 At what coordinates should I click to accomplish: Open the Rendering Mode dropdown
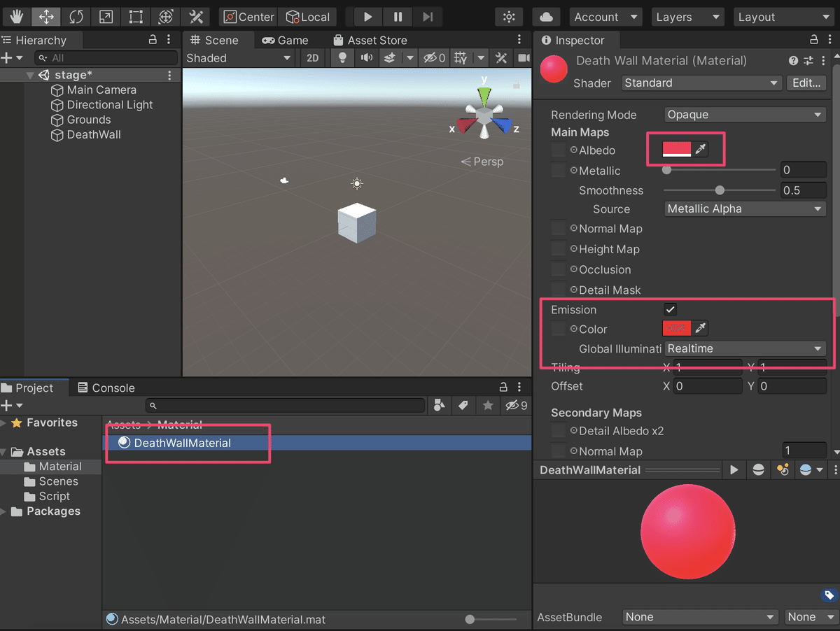(745, 115)
